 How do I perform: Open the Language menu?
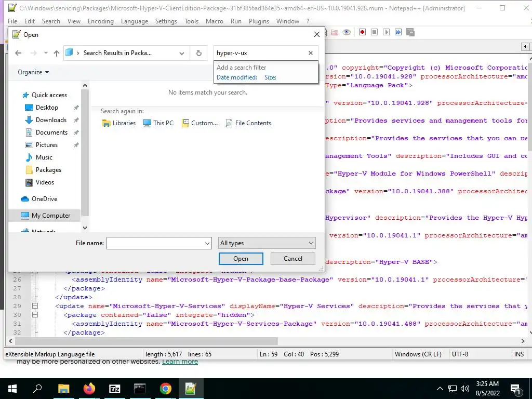pos(135,21)
